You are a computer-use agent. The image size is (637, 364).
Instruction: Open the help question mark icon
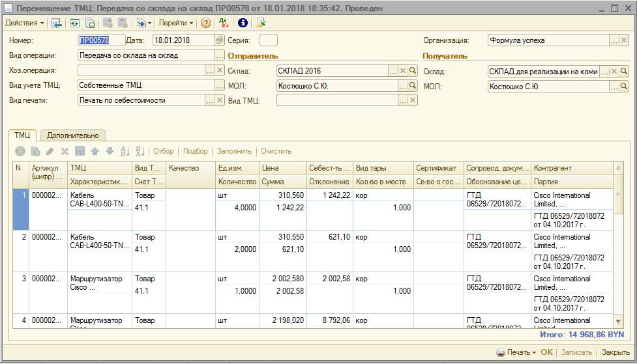coord(206,23)
